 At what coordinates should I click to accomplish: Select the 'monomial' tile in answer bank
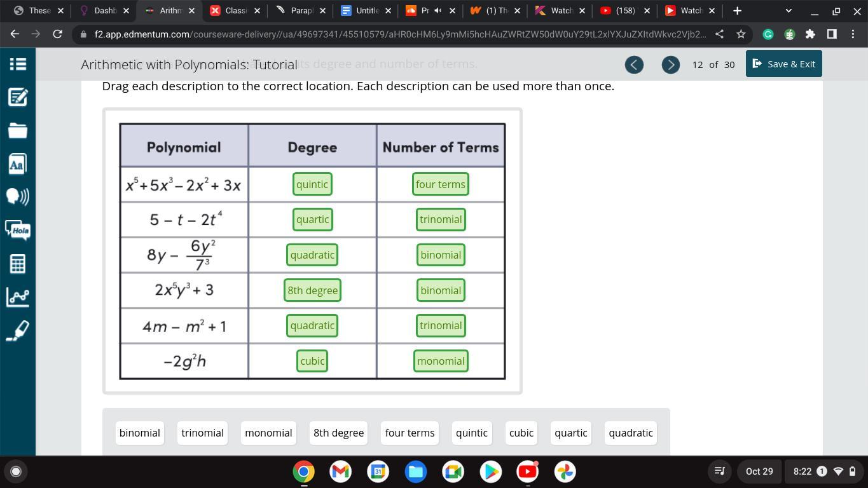[268, 433]
